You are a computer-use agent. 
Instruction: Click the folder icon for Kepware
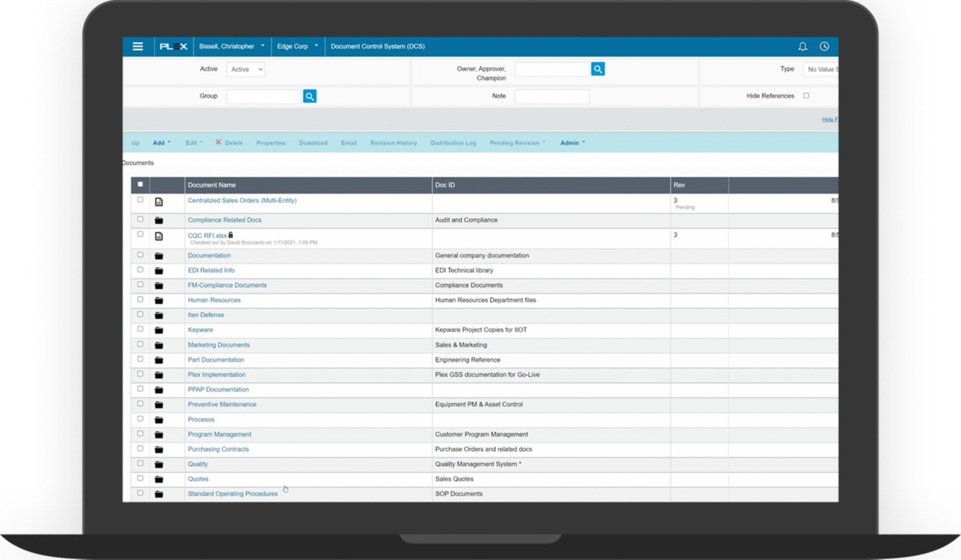(x=159, y=330)
